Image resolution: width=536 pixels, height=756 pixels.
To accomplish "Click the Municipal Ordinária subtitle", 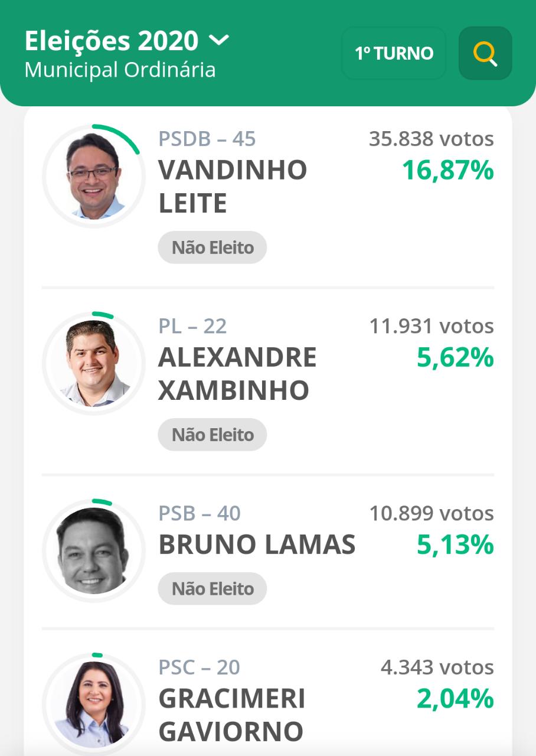I will tap(120, 70).
